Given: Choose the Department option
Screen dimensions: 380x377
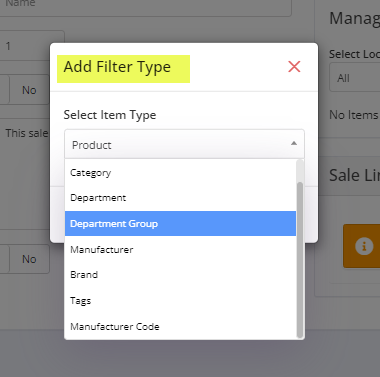Looking at the screenshot, I should [x=180, y=198].
